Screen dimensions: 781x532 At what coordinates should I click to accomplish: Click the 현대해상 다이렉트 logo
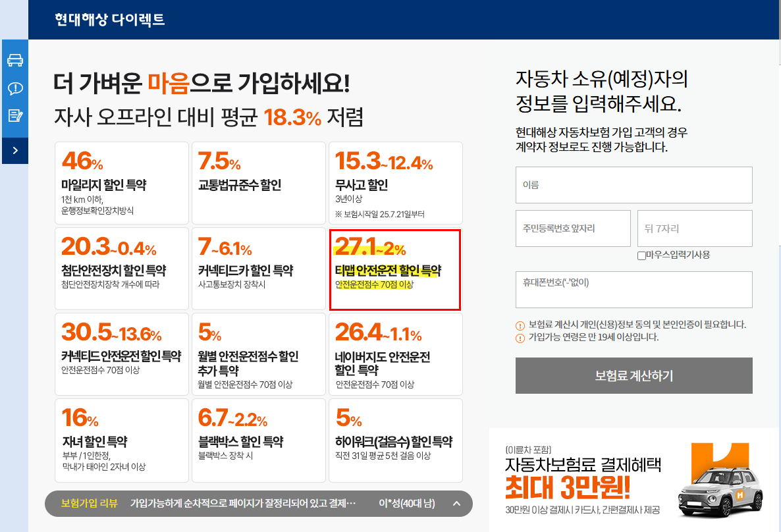(109, 20)
